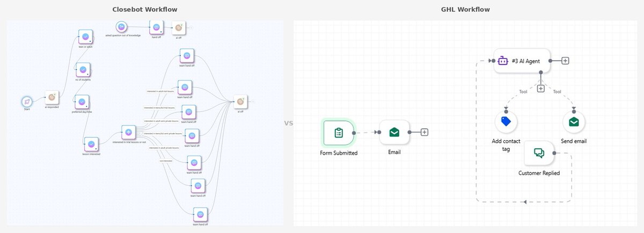Screen dimensions: 644x233
Task: Select the Add contact tag icon
Action: tap(505, 122)
